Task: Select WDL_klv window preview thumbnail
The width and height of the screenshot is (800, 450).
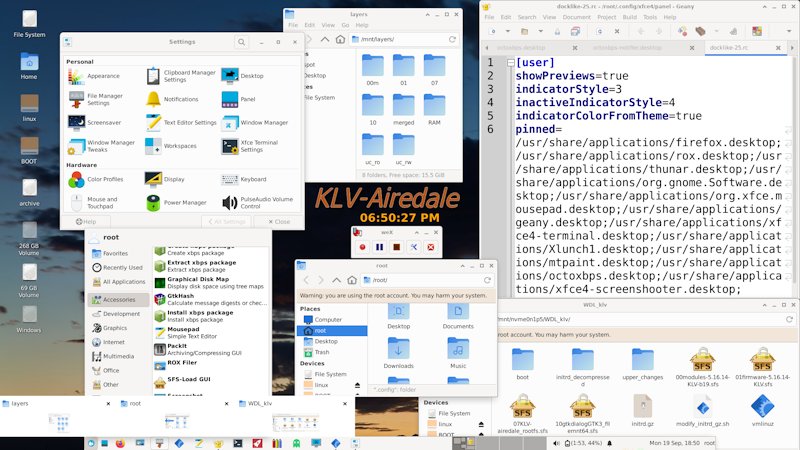Action: [x=295, y=423]
